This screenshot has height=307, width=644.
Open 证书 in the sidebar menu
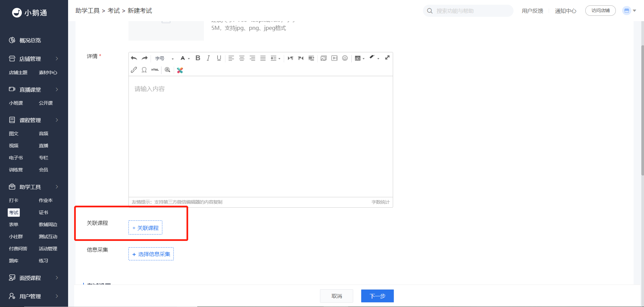[43, 212]
